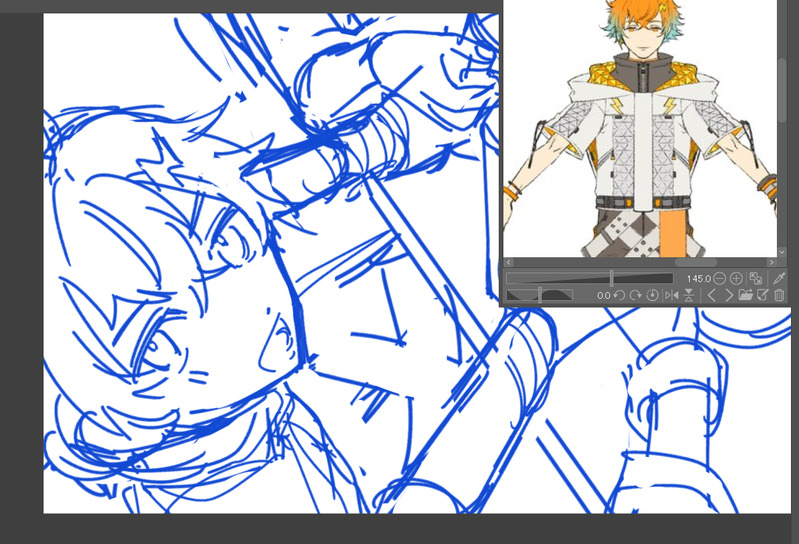Click Sub View horizontal scrollbar right arrow
The height and width of the screenshot is (544, 799).
771,262
